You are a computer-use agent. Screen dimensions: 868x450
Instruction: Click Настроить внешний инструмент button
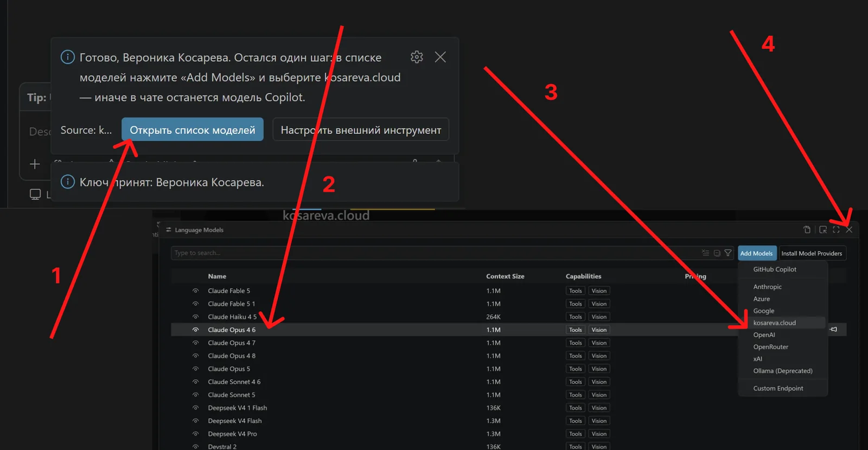point(361,130)
